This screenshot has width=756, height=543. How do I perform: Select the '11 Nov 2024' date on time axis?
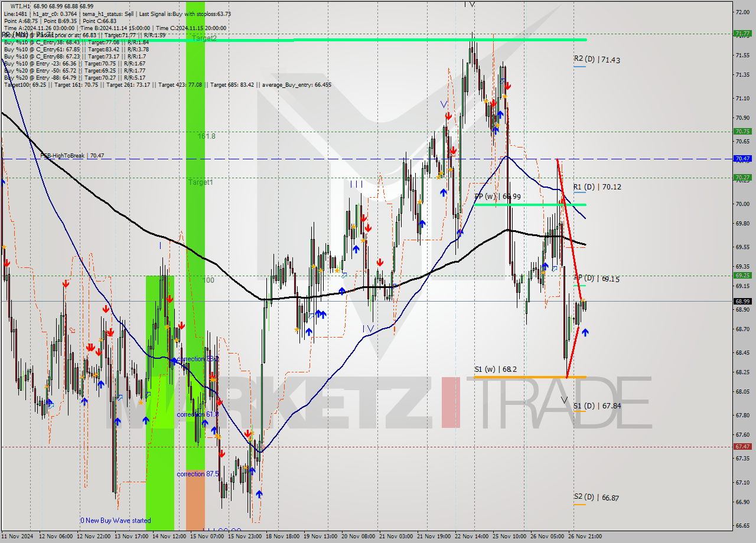point(18,537)
